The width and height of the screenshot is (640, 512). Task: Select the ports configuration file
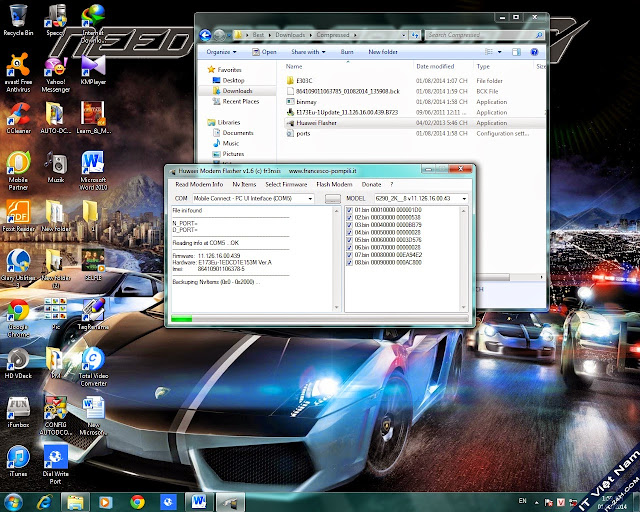[x=414, y=134]
